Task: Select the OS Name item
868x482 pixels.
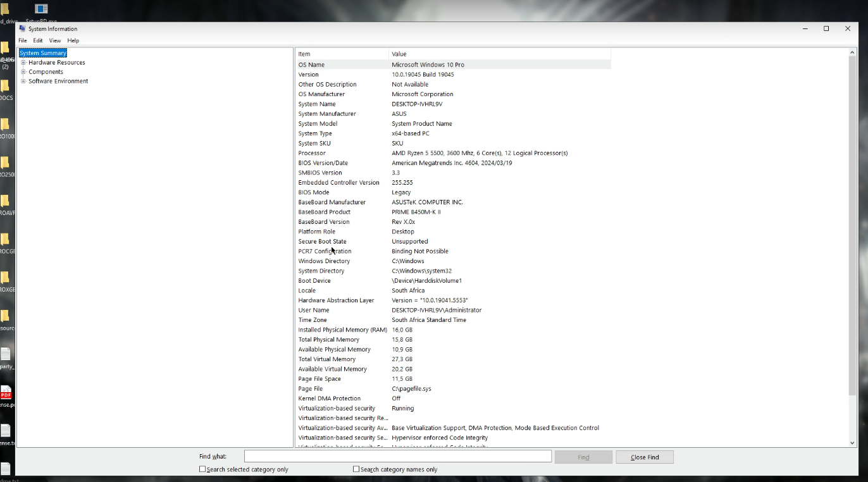Action: pos(311,65)
